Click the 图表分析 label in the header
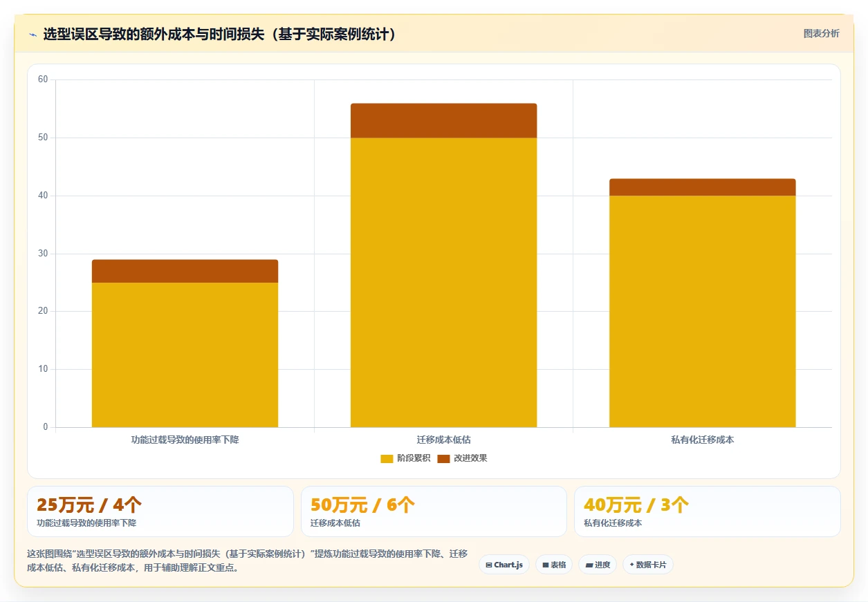The height and width of the screenshot is (602, 868). 821,33
